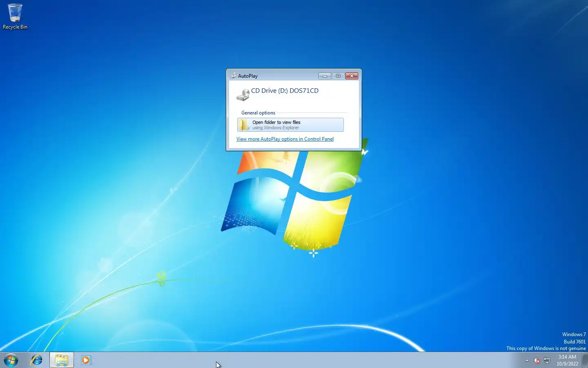588x368 pixels.
Task: Open Windows Explorer from taskbar
Action: tap(62, 360)
